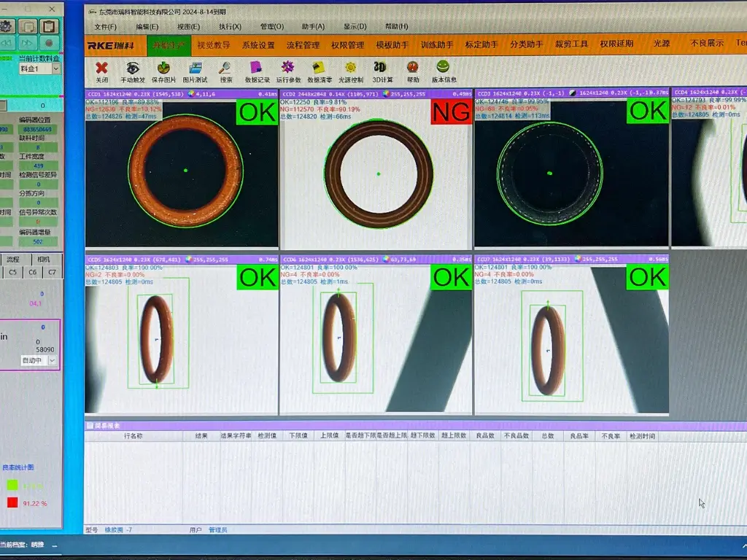747x560 pixels.
Task: Click the red X 关闭 toolbar icon
Action: 102,69
